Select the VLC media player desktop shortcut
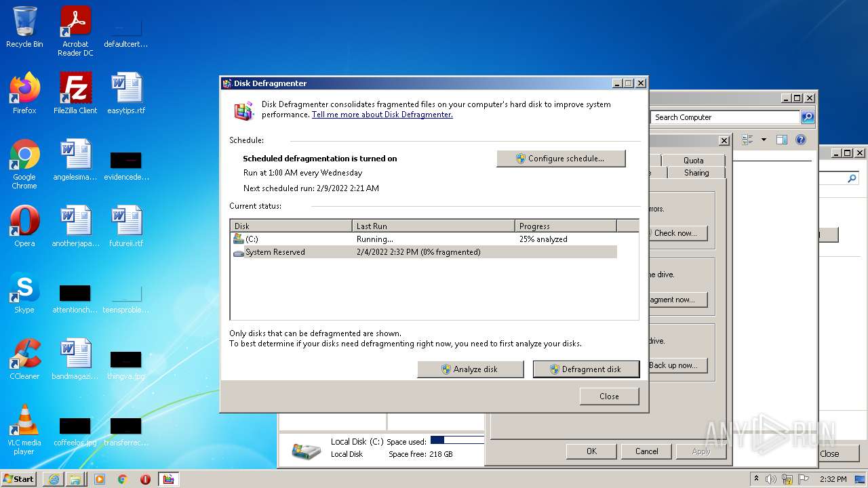Viewport: 868px width, 488px height. 24,430
